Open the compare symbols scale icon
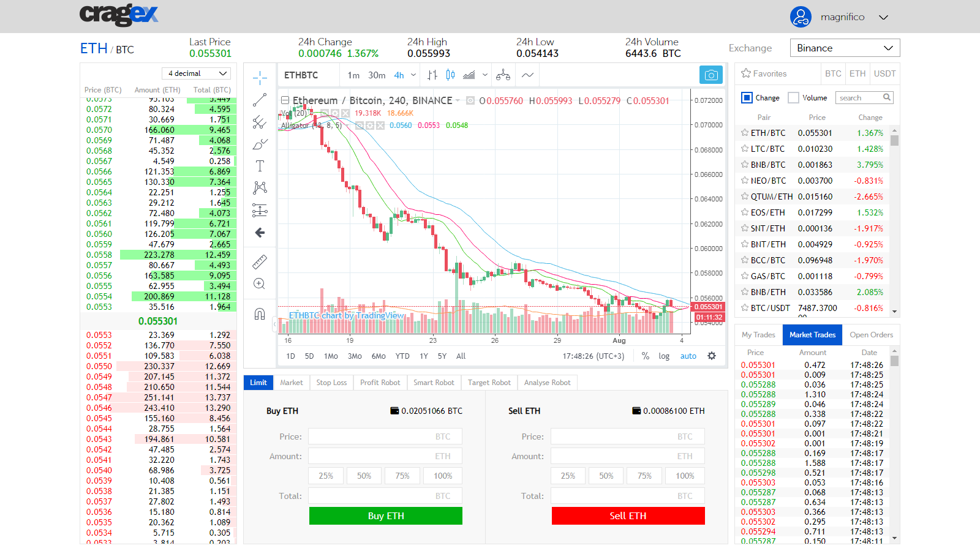Screen dimensions: 980x551 pyautogui.click(x=503, y=75)
